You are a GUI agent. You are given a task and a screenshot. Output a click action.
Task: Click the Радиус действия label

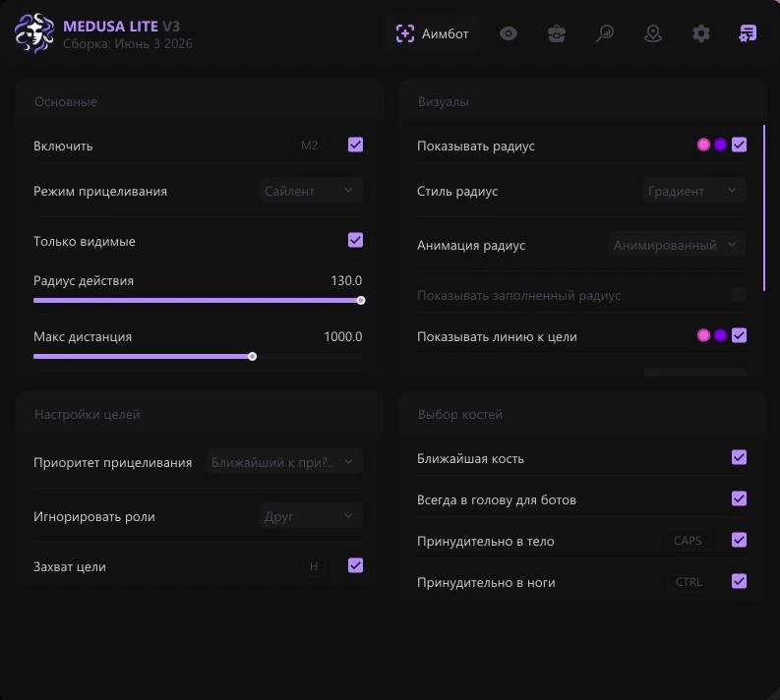pos(84,280)
